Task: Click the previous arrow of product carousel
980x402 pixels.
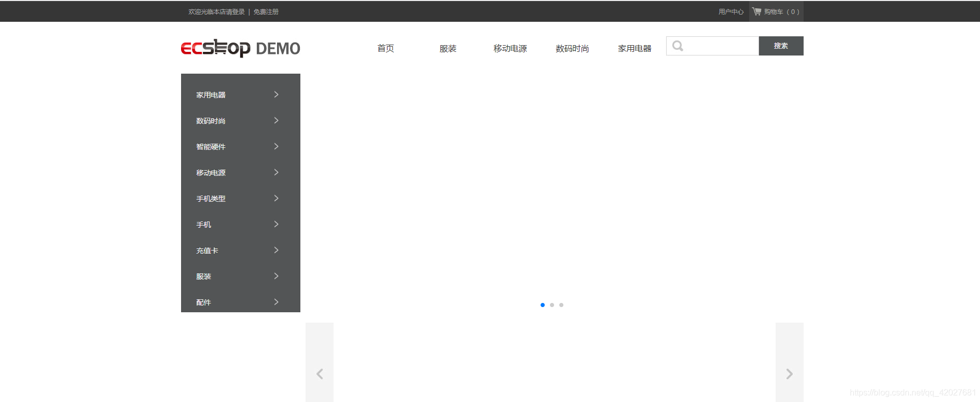Action: [320, 374]
